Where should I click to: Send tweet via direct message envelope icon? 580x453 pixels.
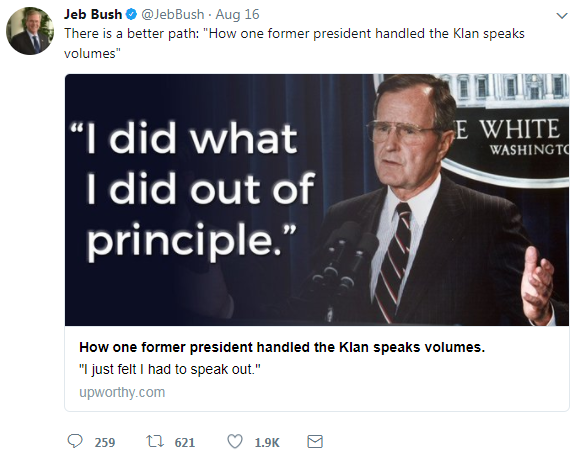tap(315, 442)
